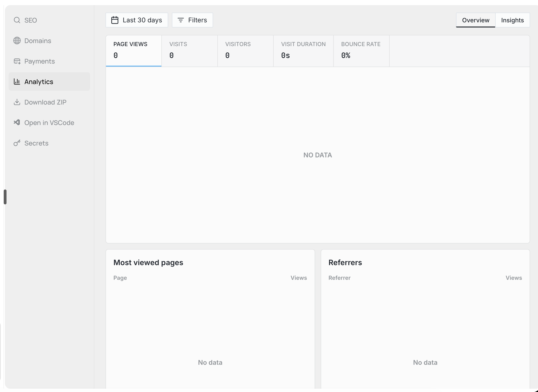538x392 pixels.
Task: Click the calendar icon in date picker
Action: (x=115, y=20)
